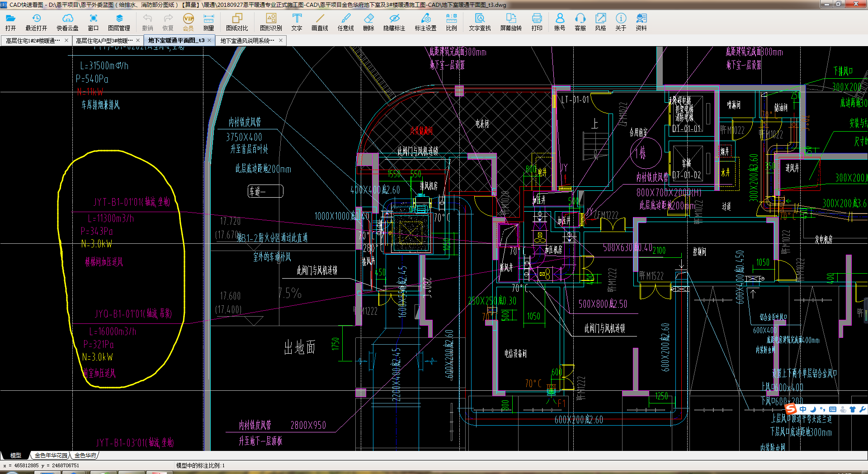Viewport: 868px width, 474px height.
Task: Click the 电信设备间 room label
Action: tap(515, 354)
